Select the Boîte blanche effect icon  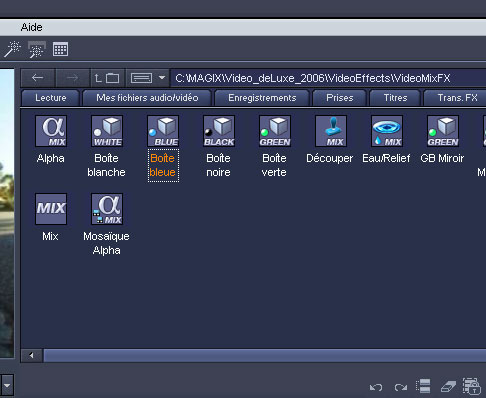(x=107, y=131)
